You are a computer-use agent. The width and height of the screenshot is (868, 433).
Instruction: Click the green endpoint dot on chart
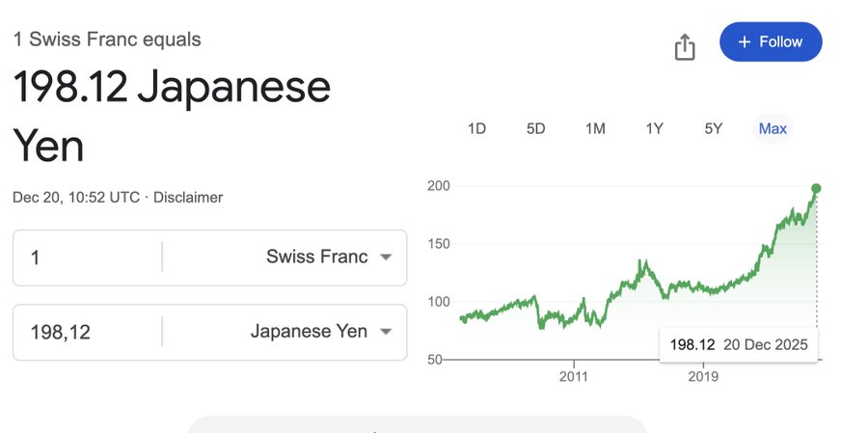tap(816, 188)
